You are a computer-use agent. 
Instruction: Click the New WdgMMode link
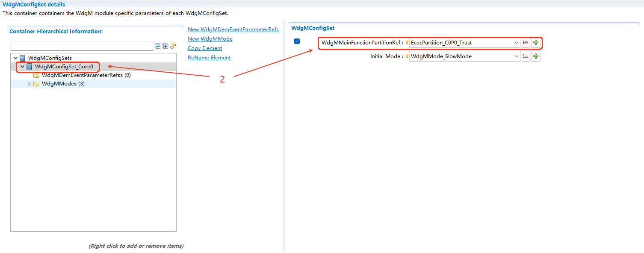pyautogui.click(x=210, y=38)
